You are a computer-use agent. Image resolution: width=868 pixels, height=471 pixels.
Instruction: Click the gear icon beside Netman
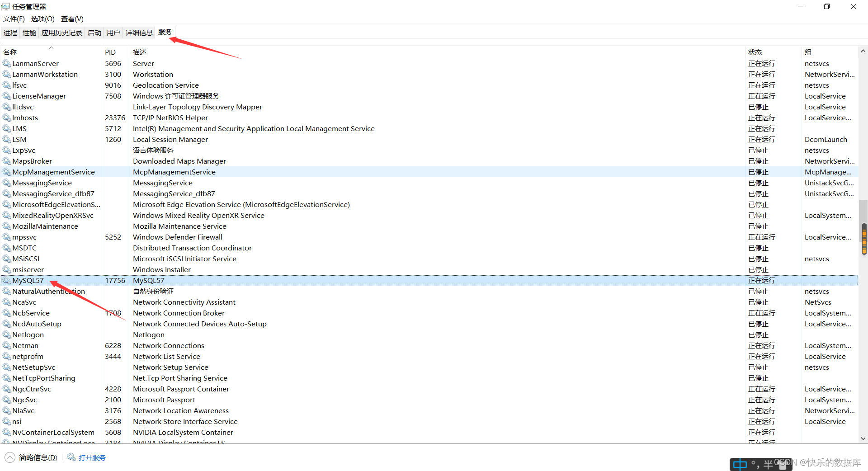[x=7, y=345]
